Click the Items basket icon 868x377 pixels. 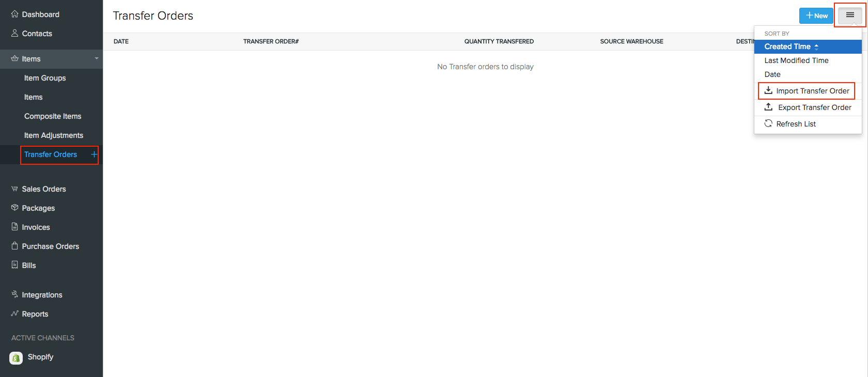(14, 58)
